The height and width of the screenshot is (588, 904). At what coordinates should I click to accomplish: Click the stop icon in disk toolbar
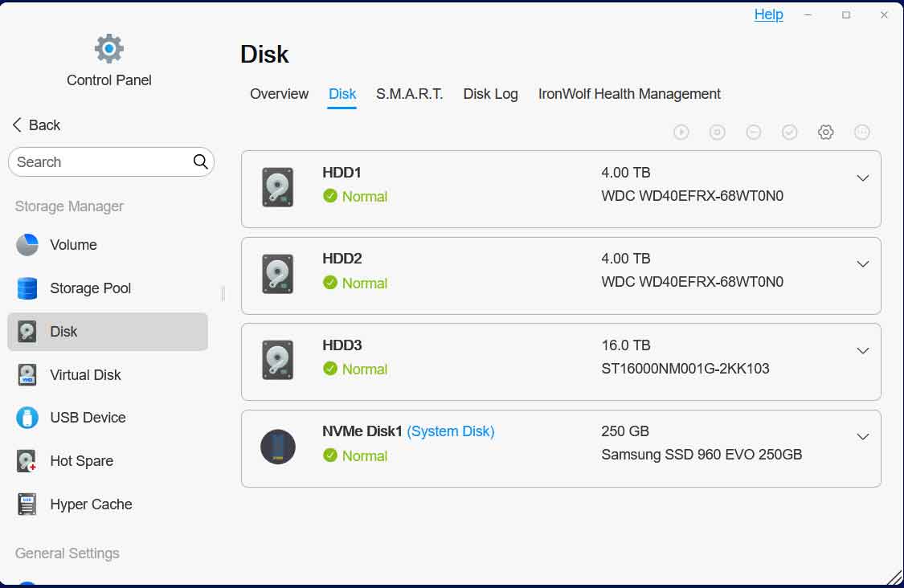718,132
